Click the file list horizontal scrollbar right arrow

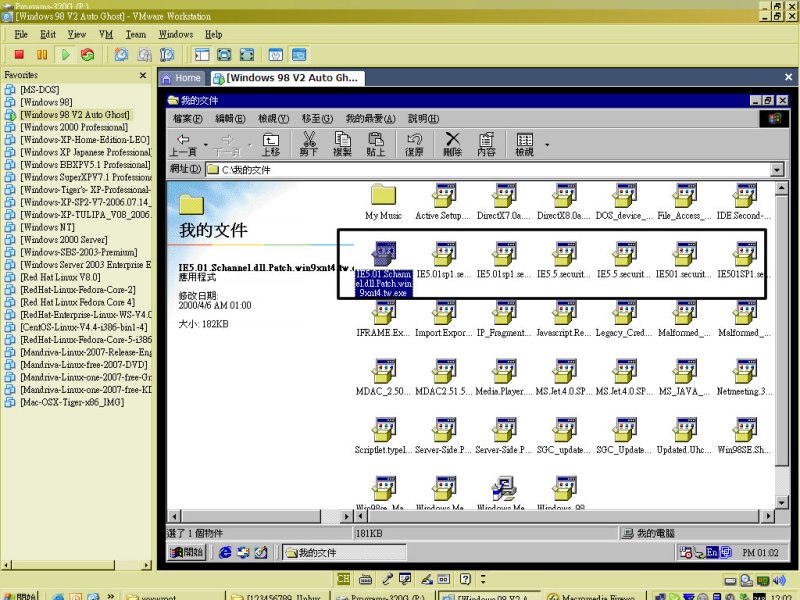768,516
